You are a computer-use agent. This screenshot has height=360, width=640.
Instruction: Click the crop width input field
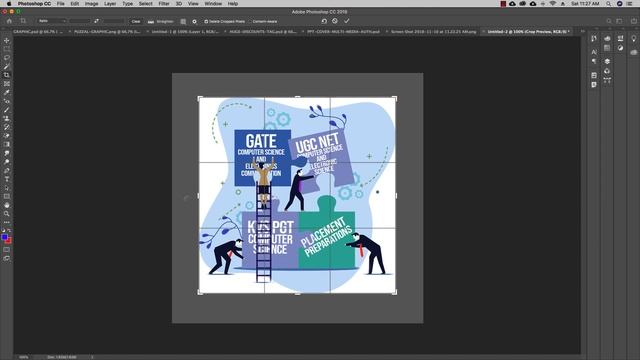79,21
